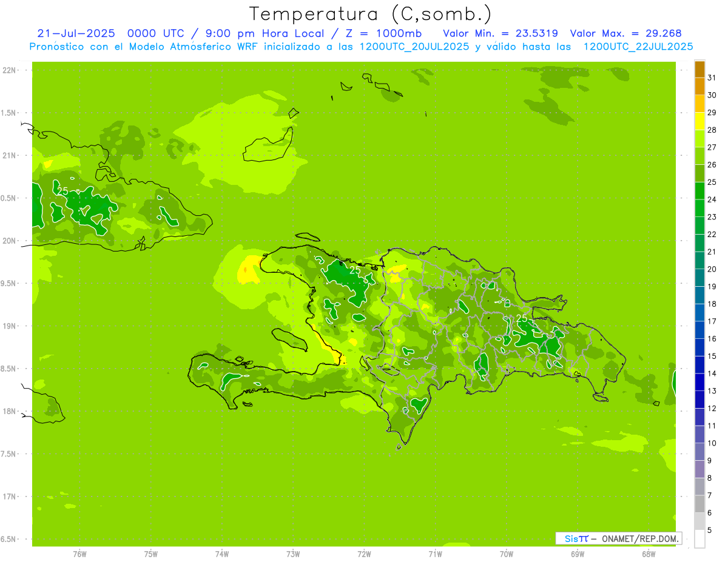Click the Valor Max. = 29.268 readout
The height and width of the screenshot is (562, 728).
click(626, 33)
